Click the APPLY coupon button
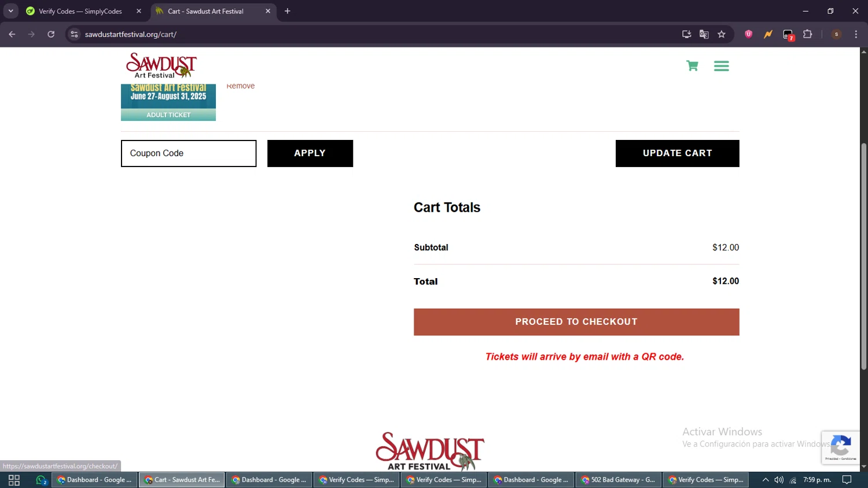 [310, 153]
